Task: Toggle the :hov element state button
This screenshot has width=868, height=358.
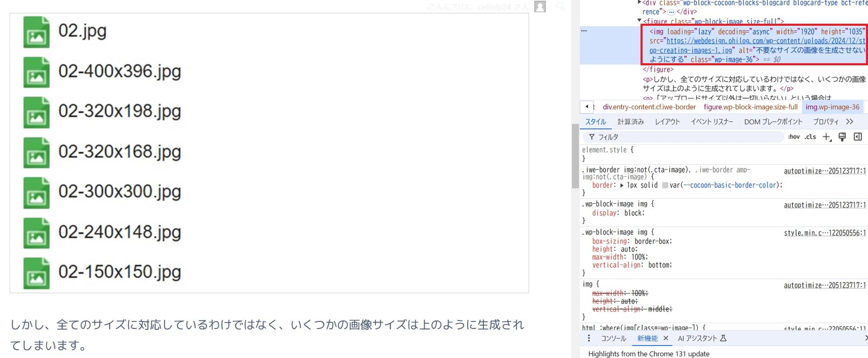Action: pos(793,137)
